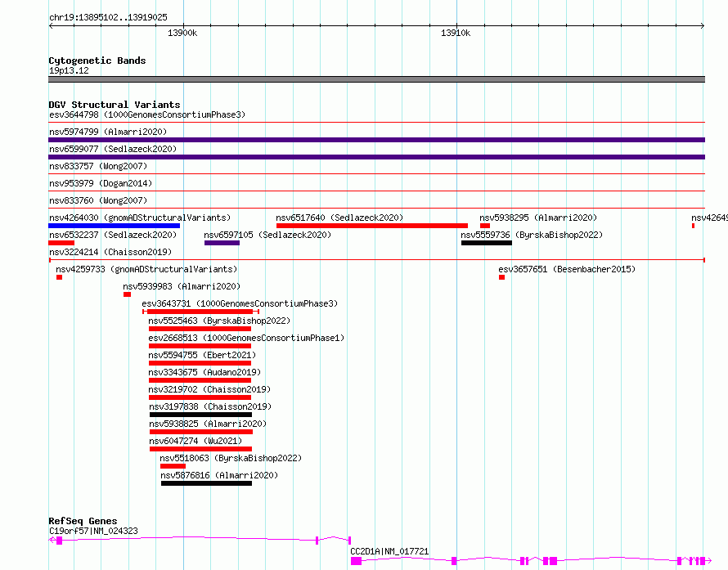728x570 pixels.
Task: Click the chr19:13895102..13919025 region text
Action: (108, 18)
